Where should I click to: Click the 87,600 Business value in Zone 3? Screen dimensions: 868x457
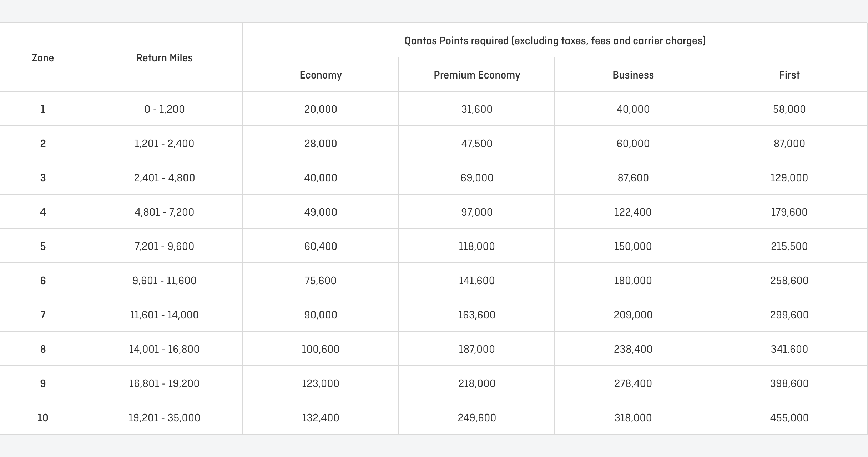(x=633, y=177)
